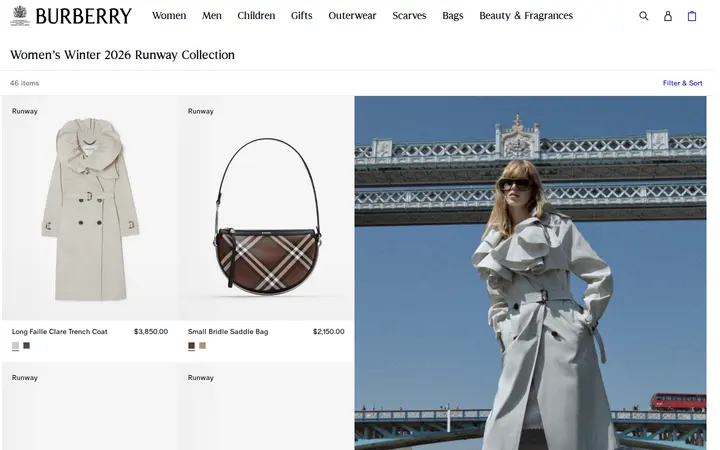Select dark charcoal swatch for trench coat
Image resolution: width=720 pixels, height=450 pixels.
[x=27, y=346]
